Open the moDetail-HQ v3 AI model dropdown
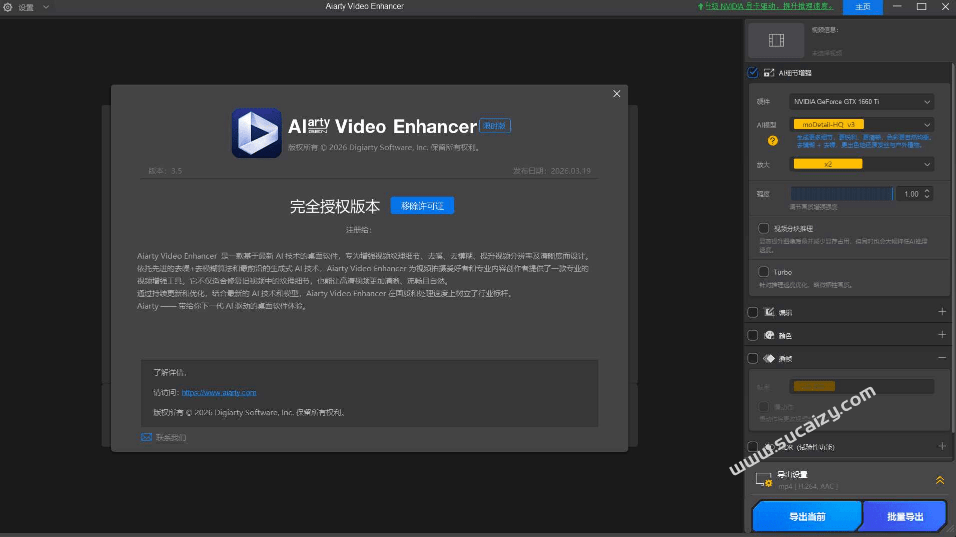The height and width of the screenshot is (537, 956). click(x=861, y=124)
